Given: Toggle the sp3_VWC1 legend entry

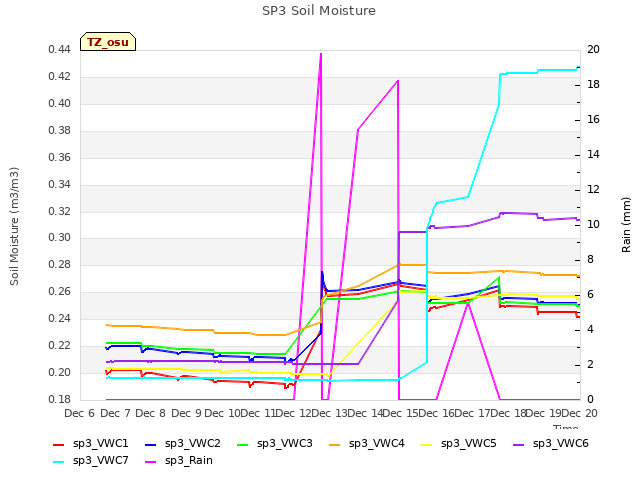Looking at the screenshot, I should click(91, 443).
